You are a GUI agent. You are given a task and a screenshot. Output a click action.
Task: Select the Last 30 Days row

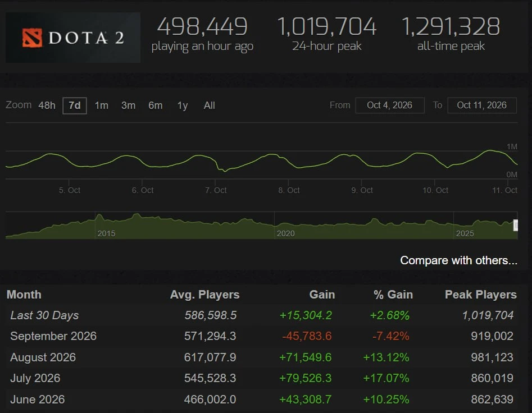click(262, 315)
